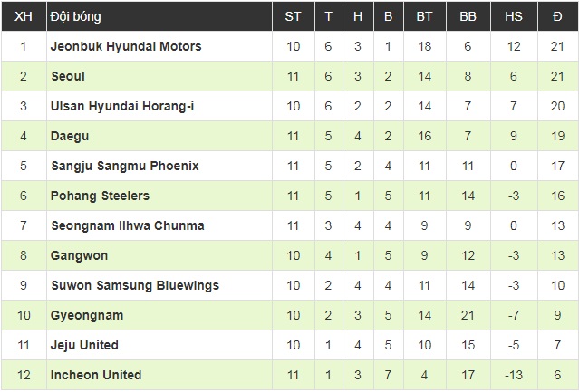579x392 pixels.
Task: Click the Jeonbuk Hyundai Motors team name
Action: pos(126,46)
